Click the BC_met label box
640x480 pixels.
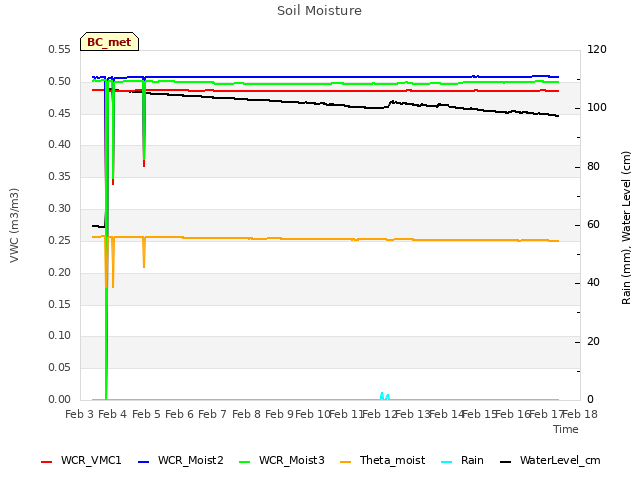(x=109, y=42)
